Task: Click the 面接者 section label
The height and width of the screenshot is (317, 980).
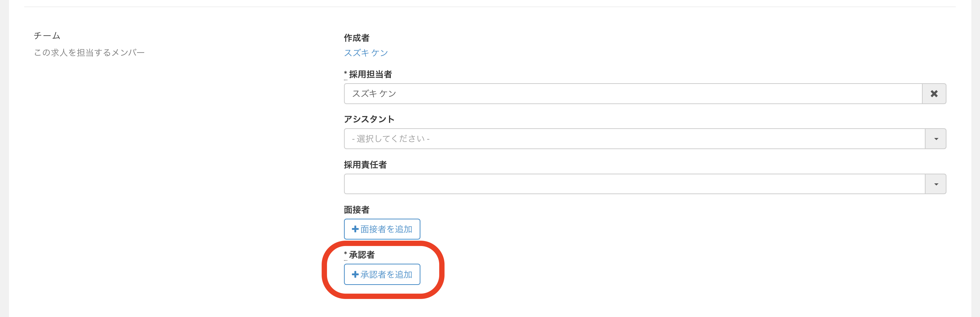Action: click(x=357, y=210)
